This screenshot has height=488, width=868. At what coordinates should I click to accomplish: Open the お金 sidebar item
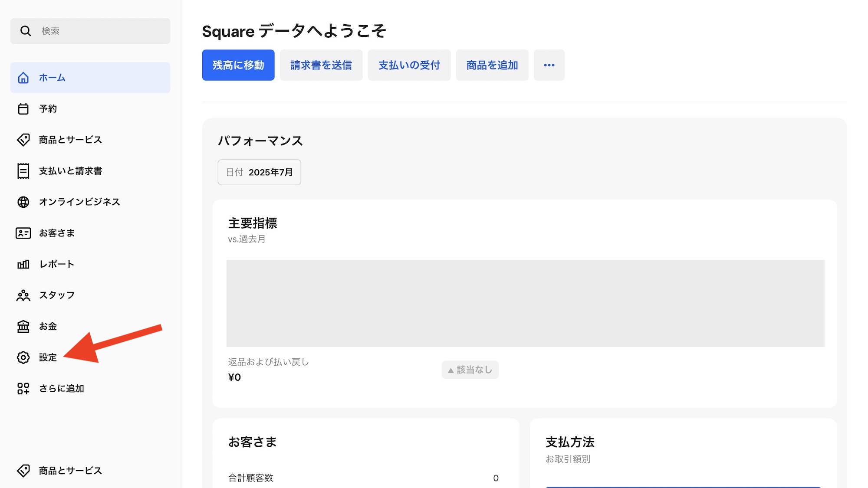point(90,326)
